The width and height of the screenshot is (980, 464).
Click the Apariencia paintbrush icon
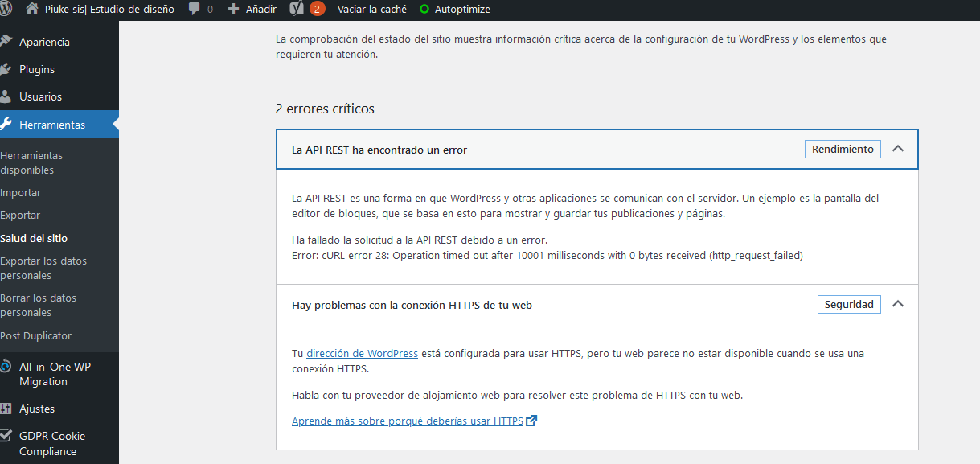6,41
